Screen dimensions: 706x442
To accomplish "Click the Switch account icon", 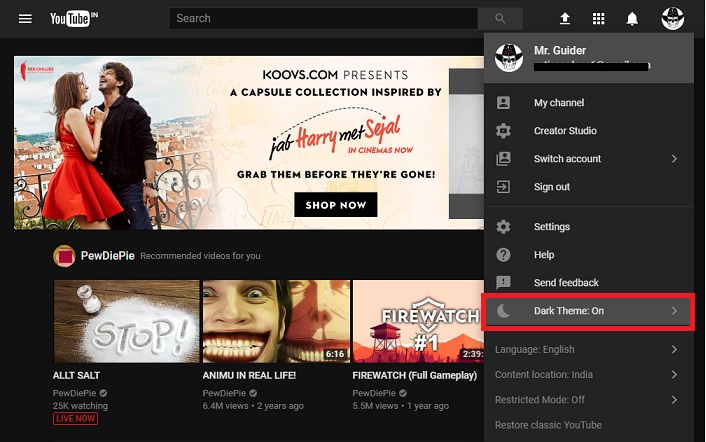I will click(x=503, y=158).
